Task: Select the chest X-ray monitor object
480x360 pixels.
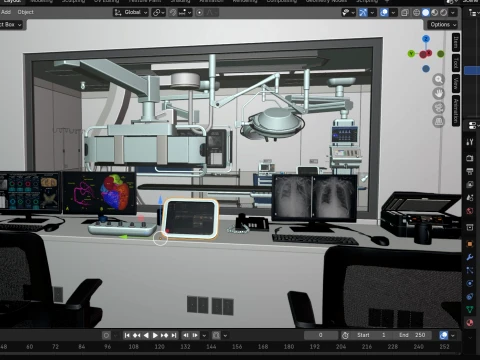Action: pos(315,197)
